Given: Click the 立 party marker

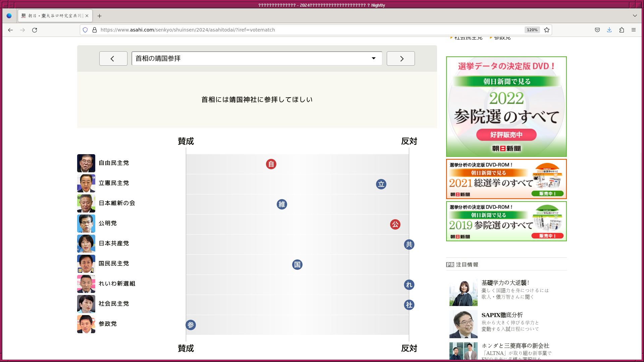Looking at the screenshot, I should tap(381, 184).
